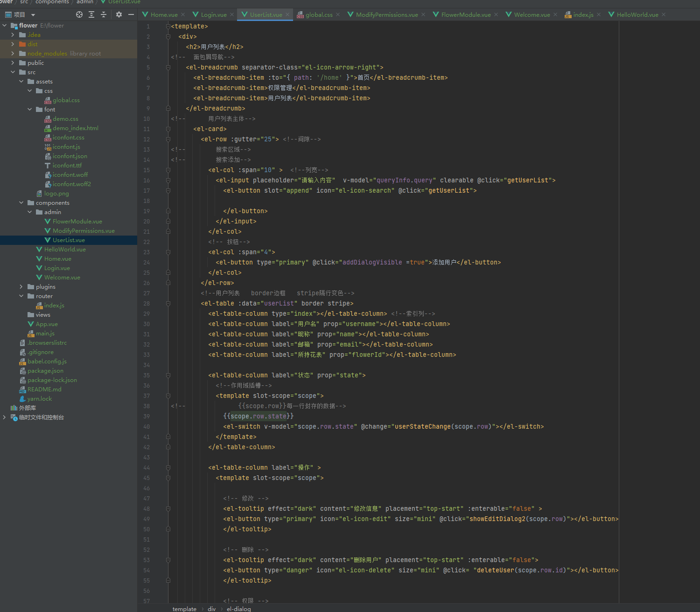
Task: Select UserList.vue in the project tree
Action: click(69, 240)
